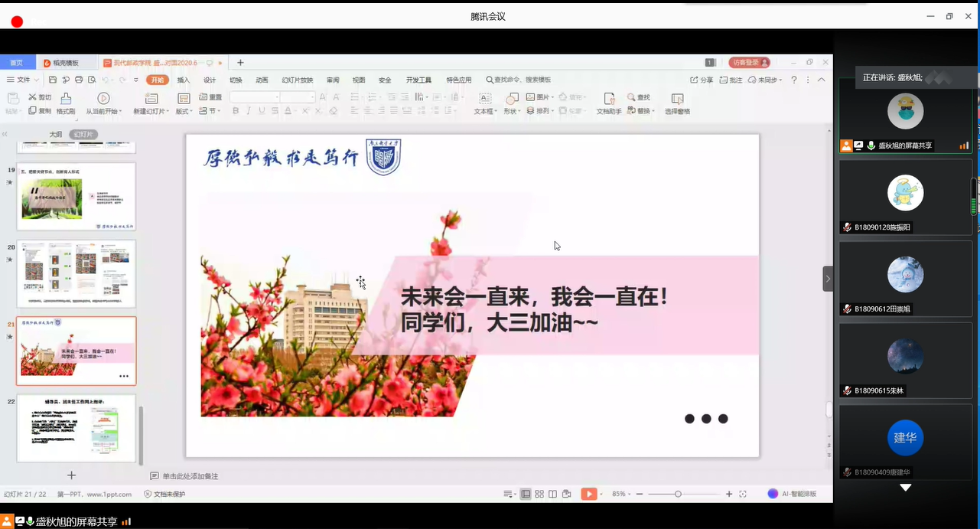Open the font size dropdown box
This screenshot has height=529, width=980.
tap(298, 97)
